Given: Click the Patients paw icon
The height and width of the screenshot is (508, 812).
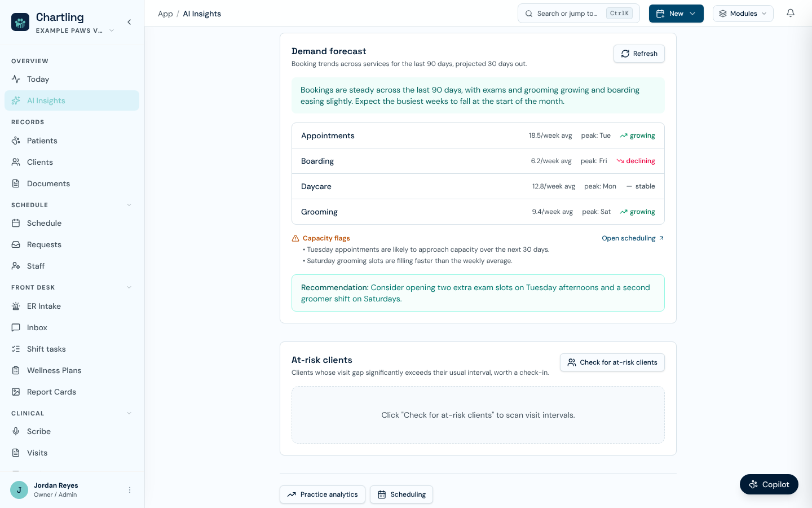Looking at the screenshot, I should [16, 141].
